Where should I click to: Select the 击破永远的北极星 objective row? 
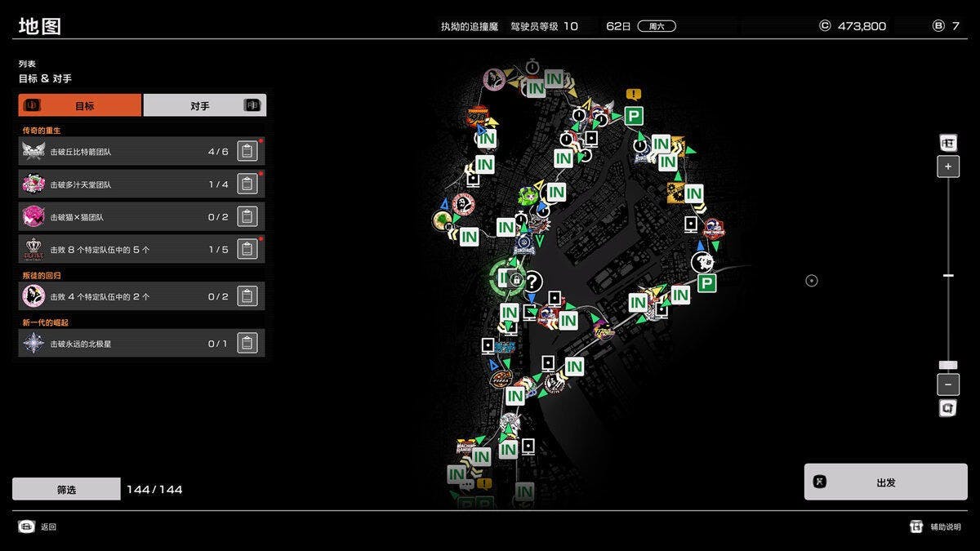[x=142, y=344]
